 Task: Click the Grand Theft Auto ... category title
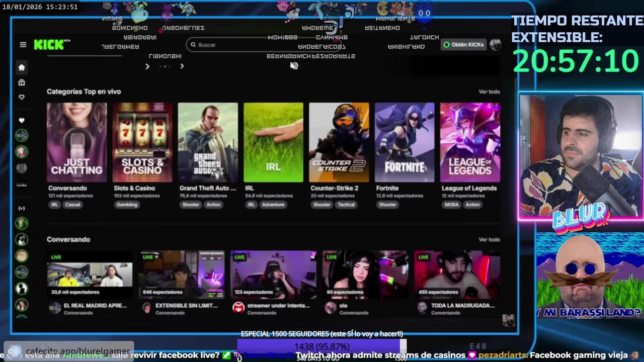point(208,188)
